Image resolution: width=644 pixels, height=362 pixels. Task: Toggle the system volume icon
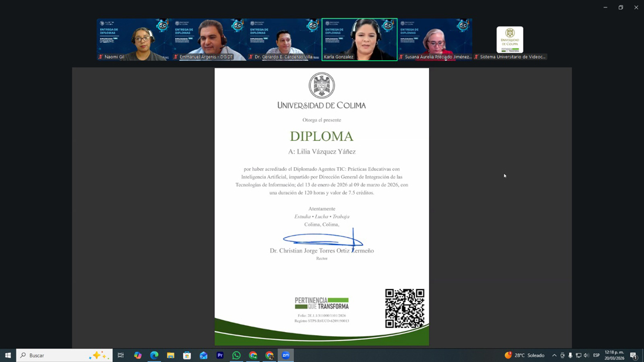(586, 355)
